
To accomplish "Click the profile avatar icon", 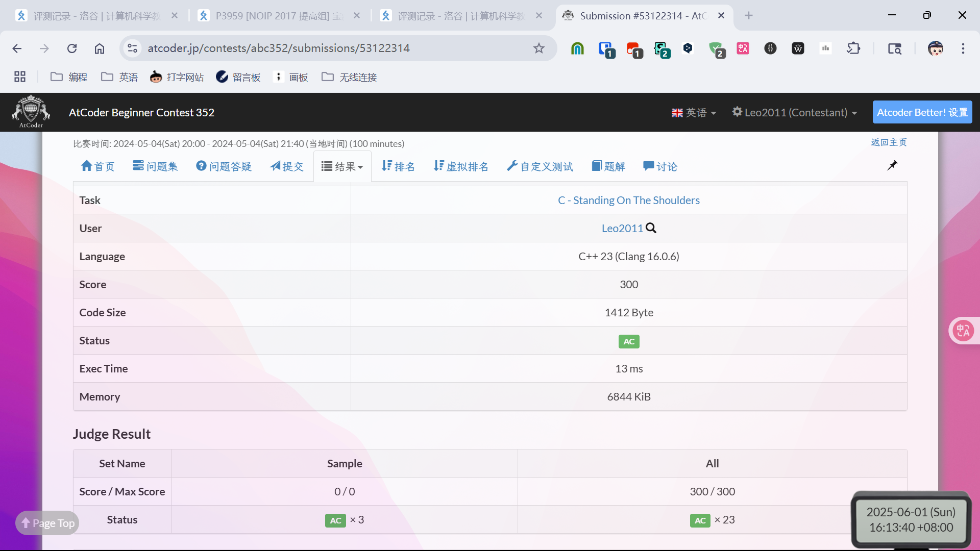I will tap(936, 48).
